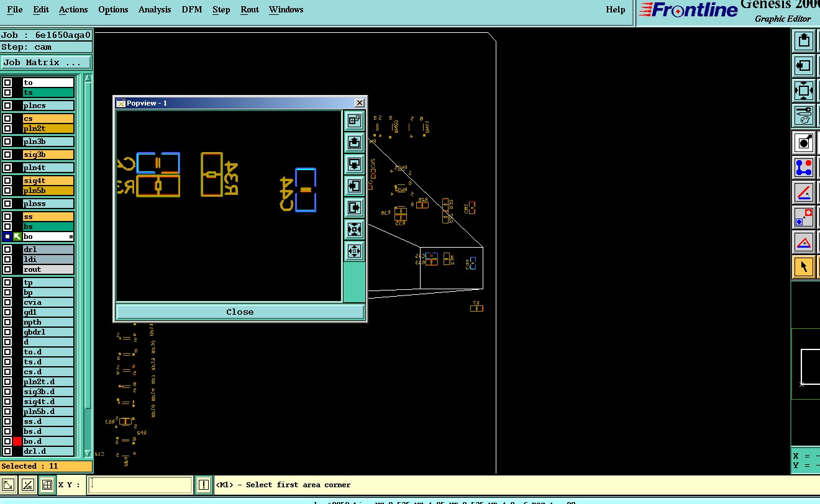Open the Step menu
This screenshot has height=504, width=820.
coord(221,9)
